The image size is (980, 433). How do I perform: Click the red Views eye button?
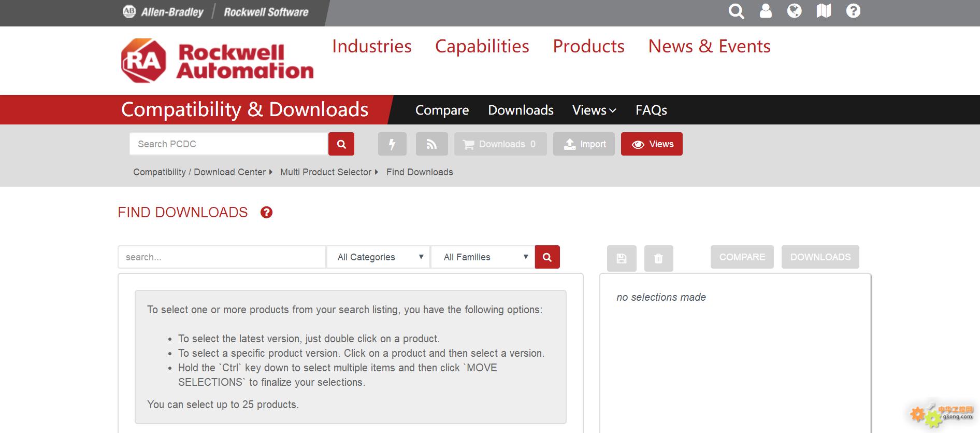[652, 144]
